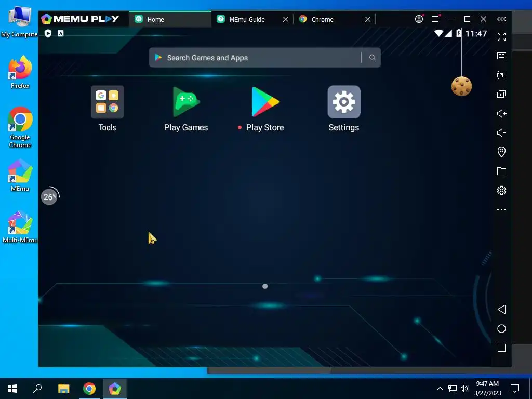Expand hidden system tray icons
The width and height of the screenshot is (532, 399).
click(x=440, y=389)
